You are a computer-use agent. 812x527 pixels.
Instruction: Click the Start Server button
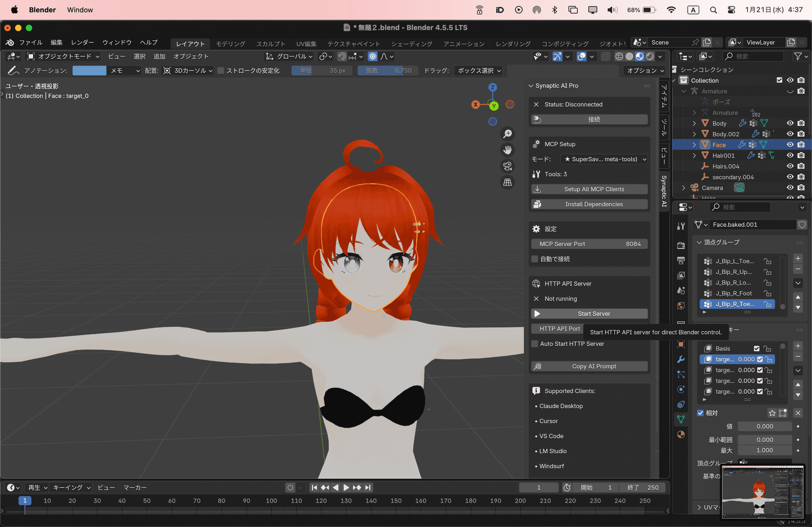590,314
